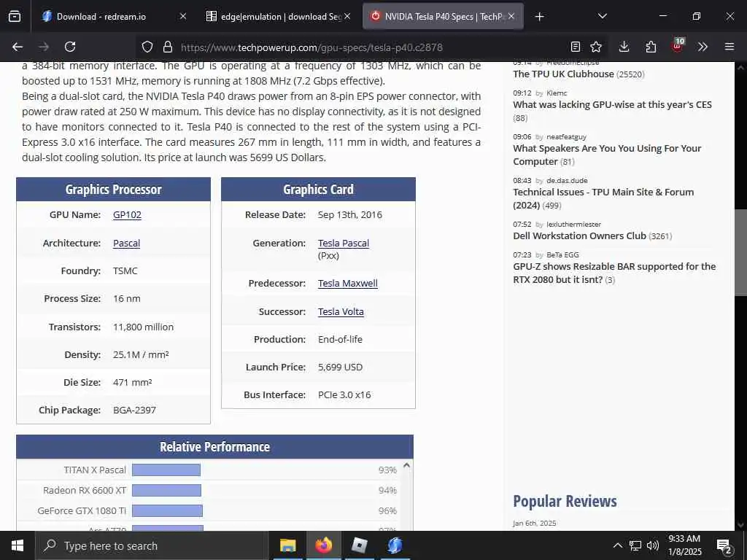Image resolution: width=747 pixels, height=560 pixels.
Task: Select End-of-life production value
Action: click(340, 340)
